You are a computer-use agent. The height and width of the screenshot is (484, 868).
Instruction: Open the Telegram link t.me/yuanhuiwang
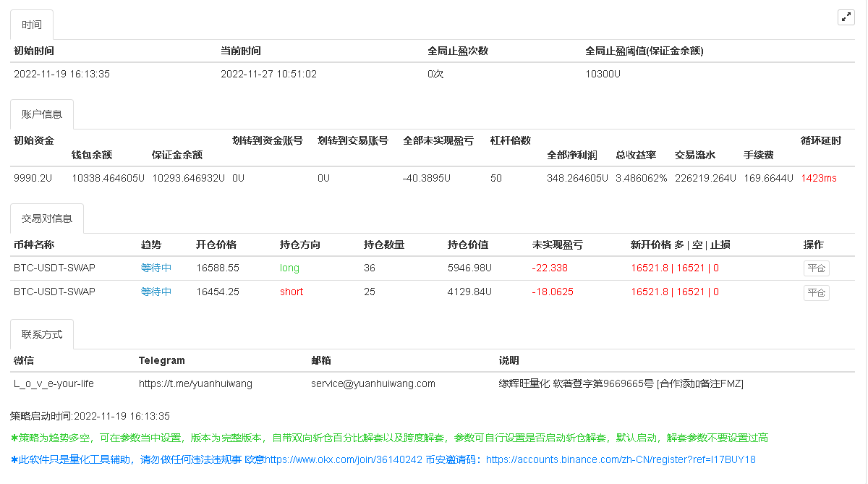pyautogui.click(x=194, y=383)
